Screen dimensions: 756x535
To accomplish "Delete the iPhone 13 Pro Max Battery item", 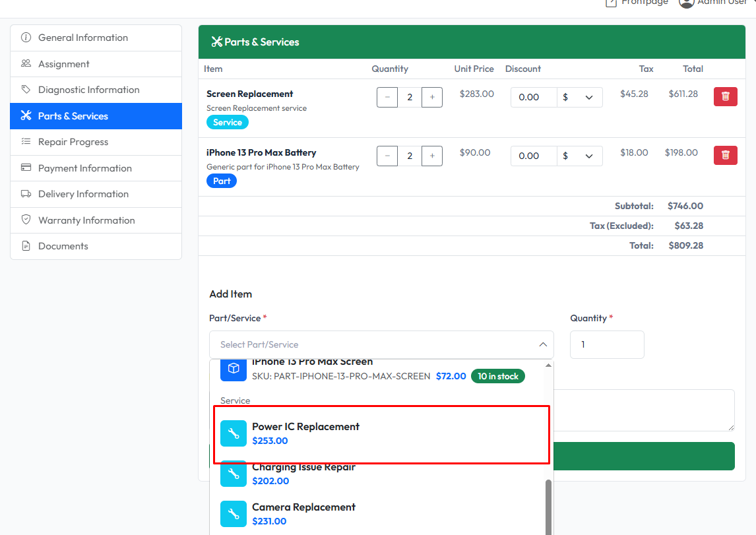I will [725, 155].
